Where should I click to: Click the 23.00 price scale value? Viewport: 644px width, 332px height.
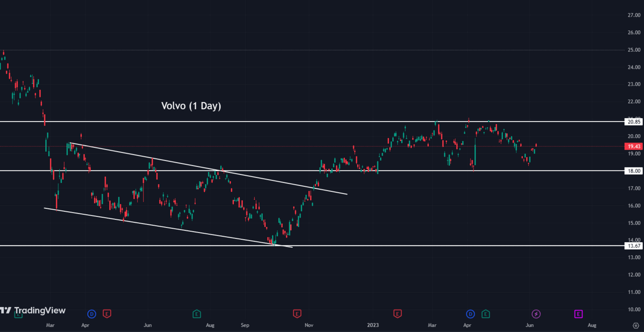634,84
